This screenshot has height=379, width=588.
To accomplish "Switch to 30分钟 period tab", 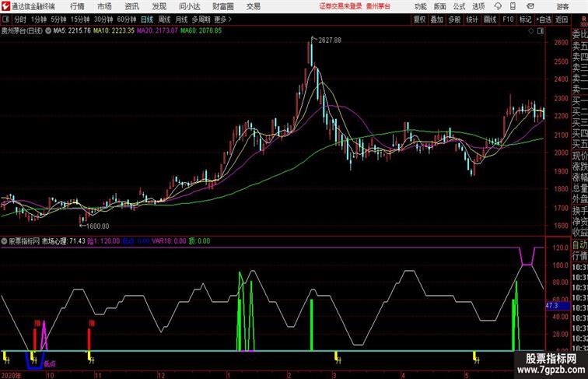I will click(x=103, y=19).
